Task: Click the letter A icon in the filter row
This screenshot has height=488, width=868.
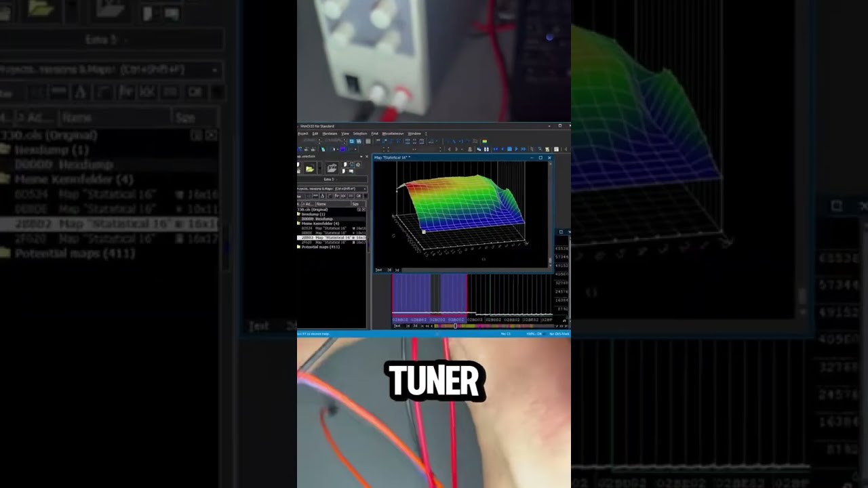Action: (322, 196)
